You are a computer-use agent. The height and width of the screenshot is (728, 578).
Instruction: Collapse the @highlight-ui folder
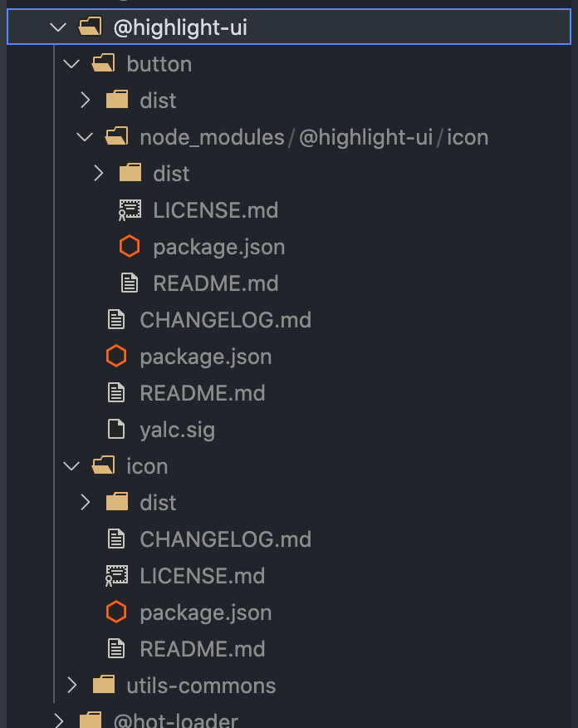point(57,27)
